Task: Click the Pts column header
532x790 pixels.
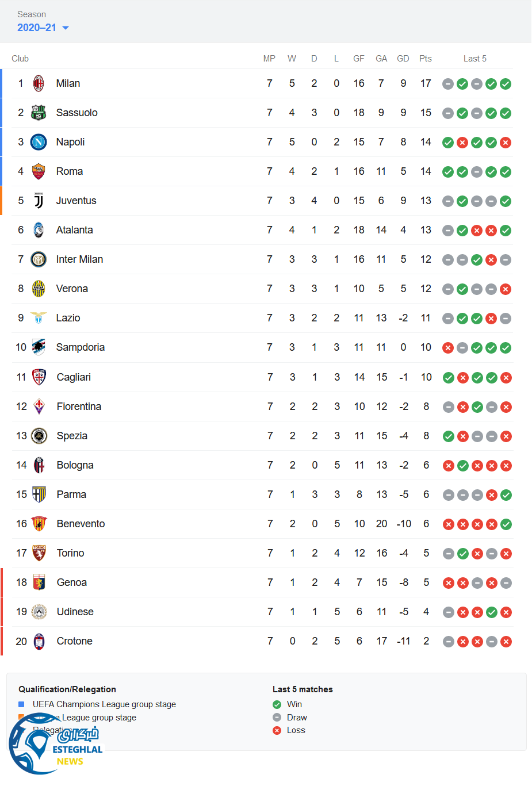Action: pos(426,59)
